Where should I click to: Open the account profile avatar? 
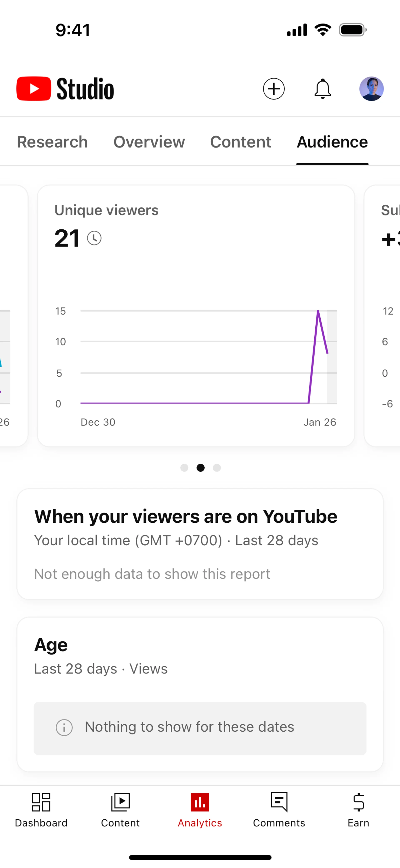click(371, 89)
